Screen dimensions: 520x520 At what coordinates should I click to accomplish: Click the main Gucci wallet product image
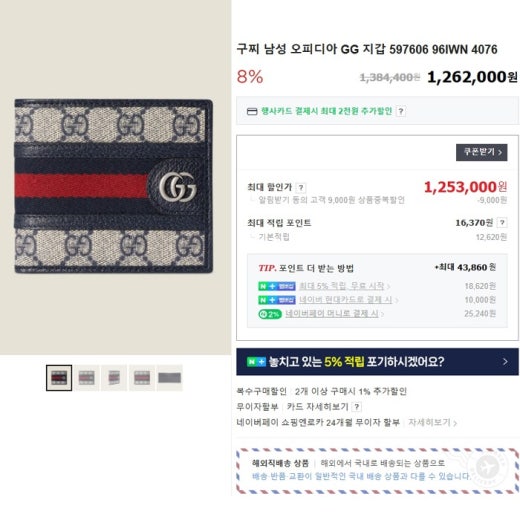click(x=114, y=186)
